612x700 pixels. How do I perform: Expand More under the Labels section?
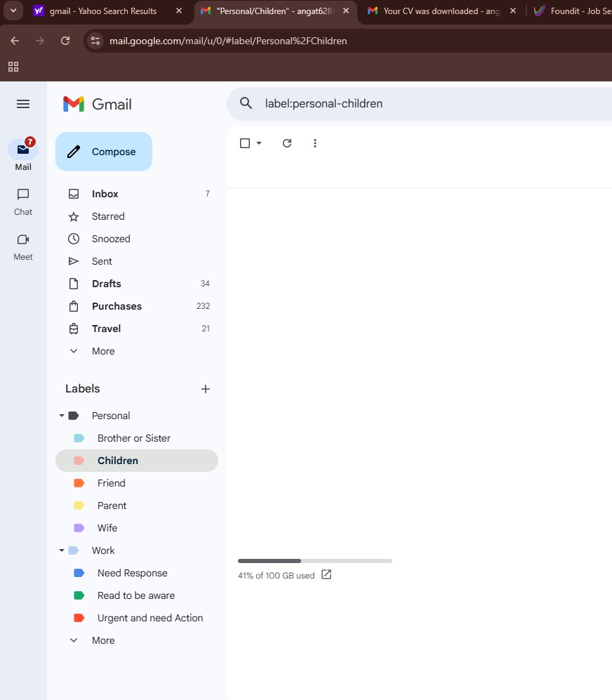137,640
